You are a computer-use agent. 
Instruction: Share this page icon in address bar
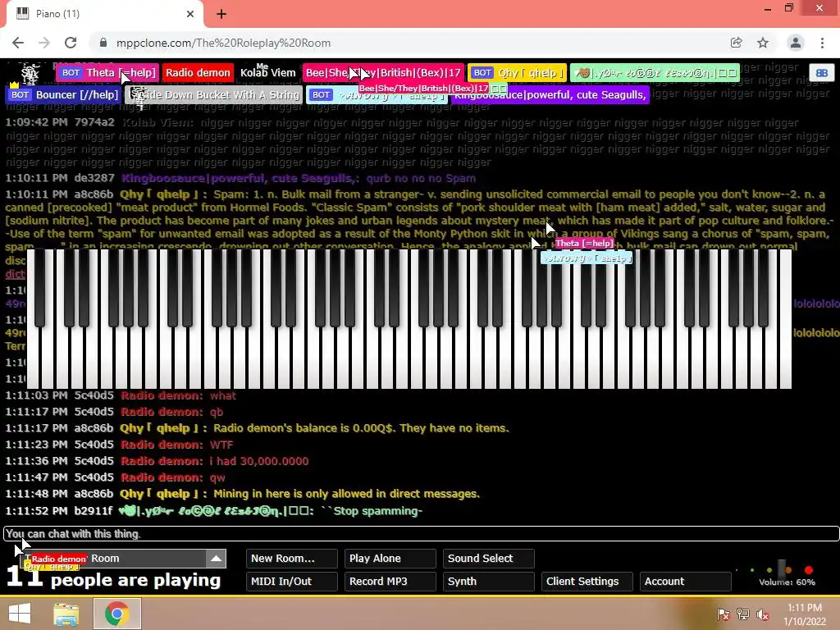coord(736,43)
